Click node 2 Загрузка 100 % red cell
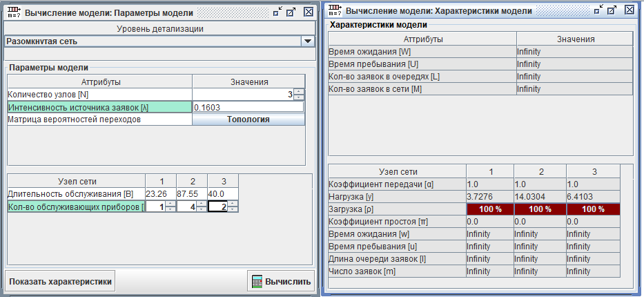This screenshot has height=297, width=644. (x=540, y=209)
